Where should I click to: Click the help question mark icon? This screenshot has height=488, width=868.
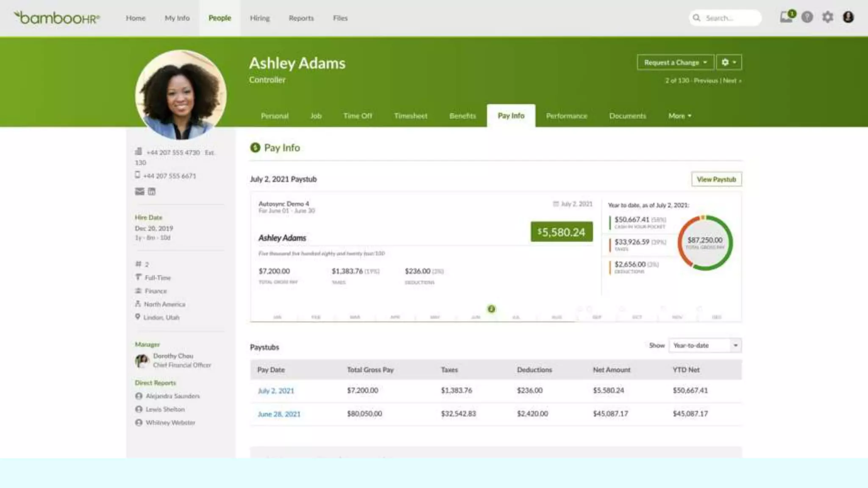tap(807, 17)
